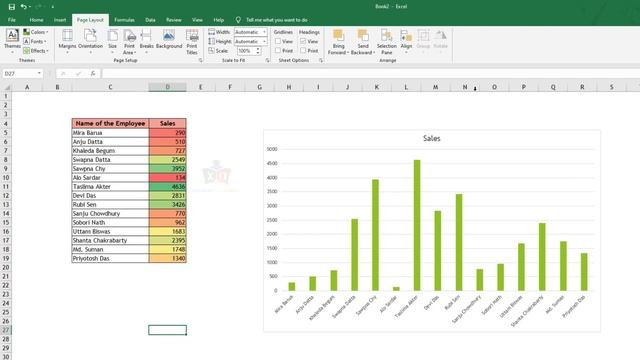640x360 pixels.
Task: Click the Group objects icon
Action: [423, 36]
